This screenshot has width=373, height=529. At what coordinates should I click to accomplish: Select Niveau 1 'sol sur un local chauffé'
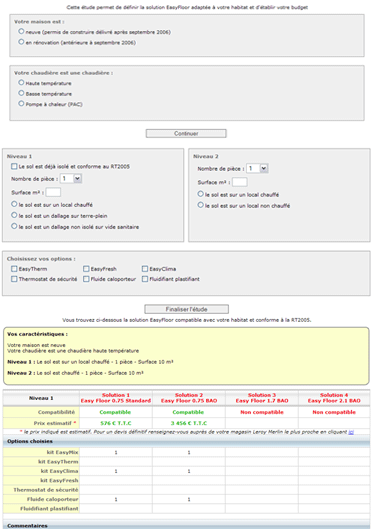[x=14, y=204]
